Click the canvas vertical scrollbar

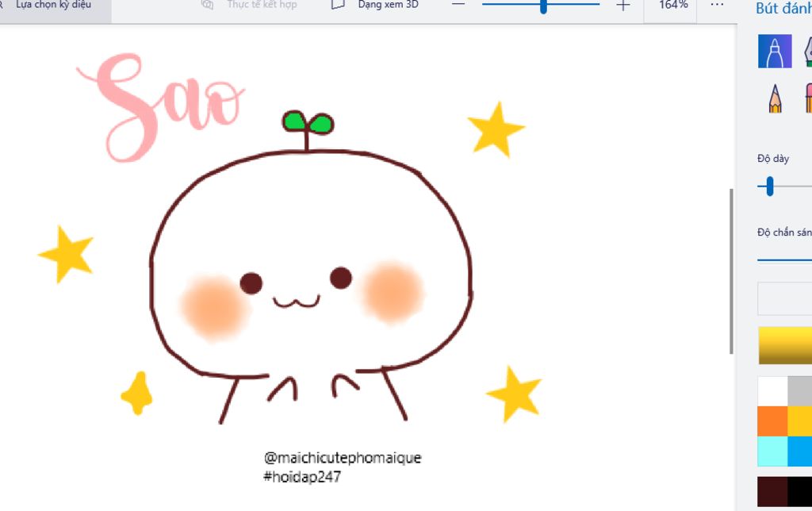coord(731,271)
